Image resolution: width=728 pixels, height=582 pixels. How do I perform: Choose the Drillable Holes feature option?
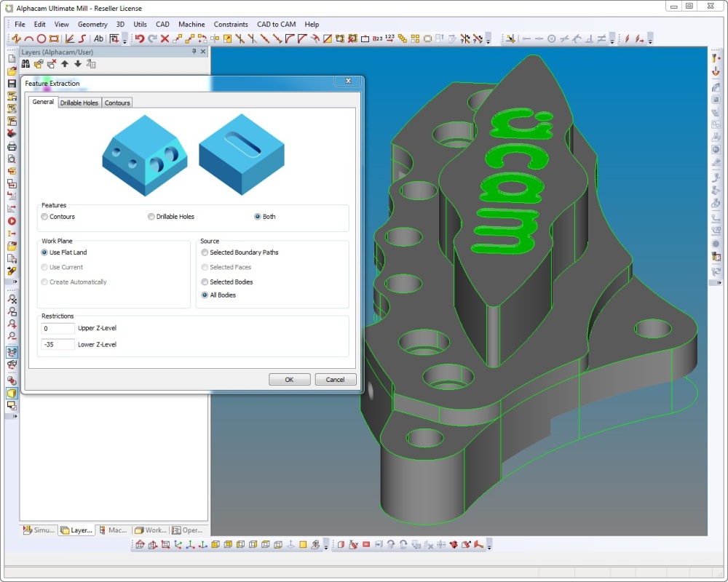[x=151, y=217]
